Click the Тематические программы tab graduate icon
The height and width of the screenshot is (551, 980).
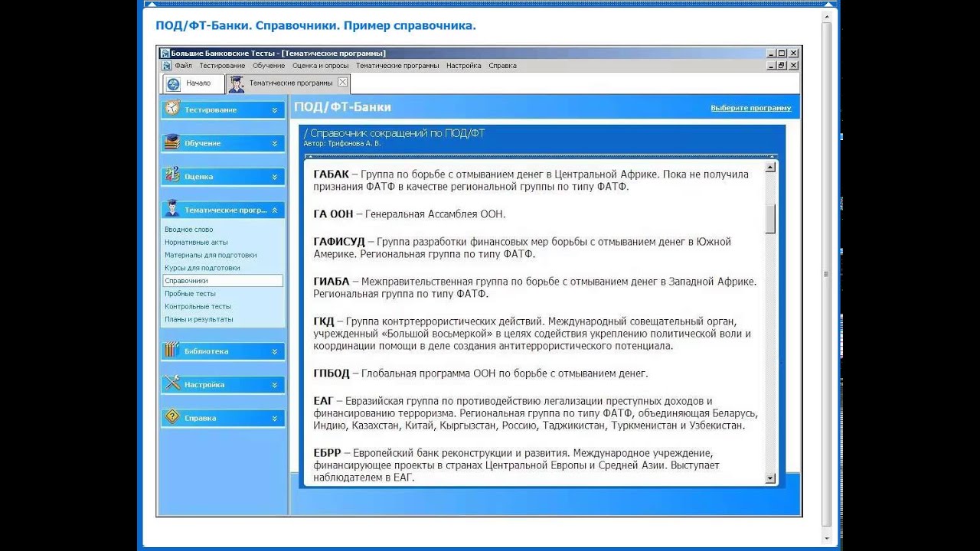pos(237,83)
